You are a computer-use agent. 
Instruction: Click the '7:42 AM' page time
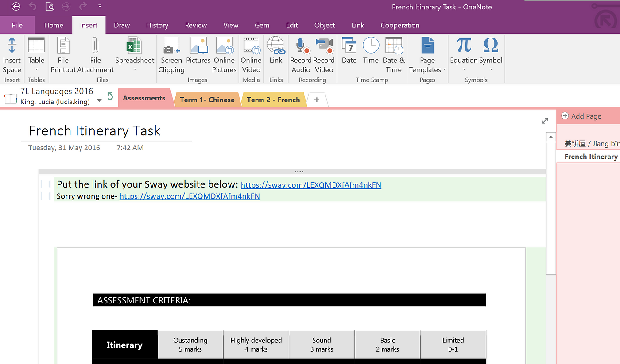click(x=130, y=148)
